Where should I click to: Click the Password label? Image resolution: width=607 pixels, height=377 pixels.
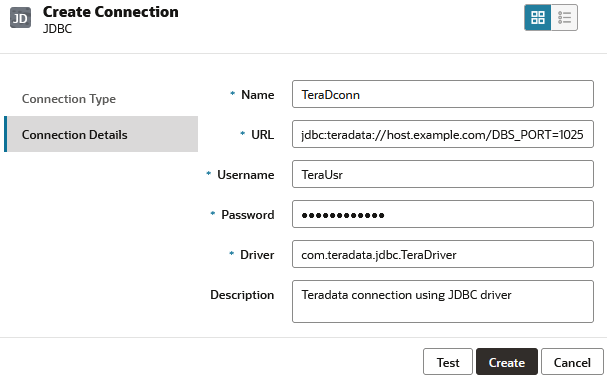[248, 214]
